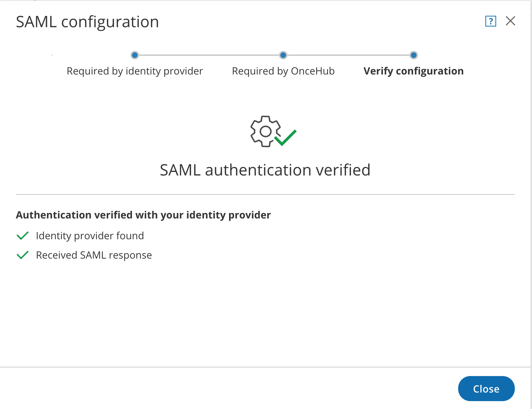Click the gear with green checkmark icon
532x409 pixels.
(272, 131)
